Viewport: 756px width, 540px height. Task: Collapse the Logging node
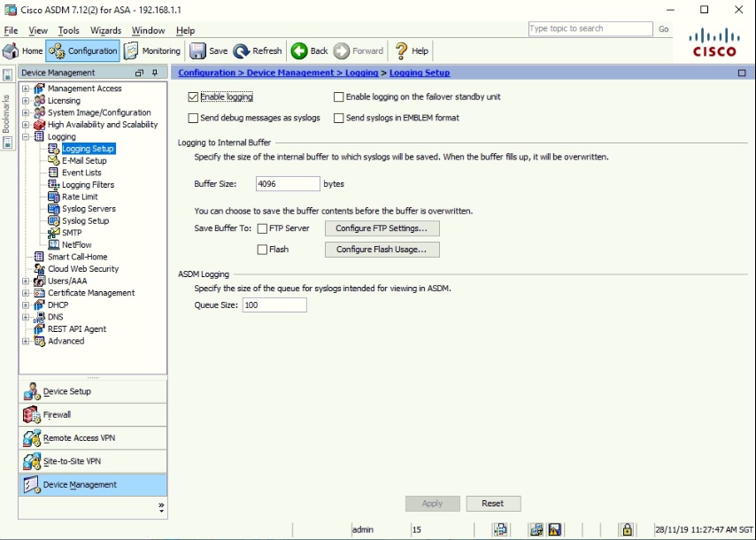coord(26,137)
